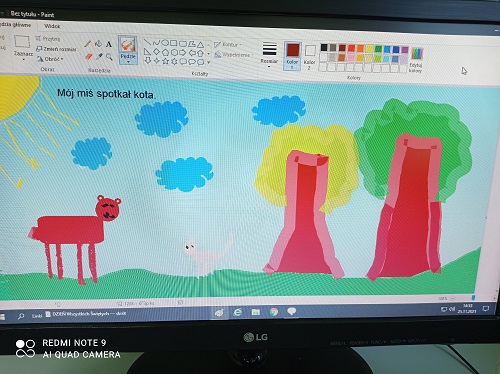
Task: Click the Magnifier zoom tool
Action: [x=109, y=57]
